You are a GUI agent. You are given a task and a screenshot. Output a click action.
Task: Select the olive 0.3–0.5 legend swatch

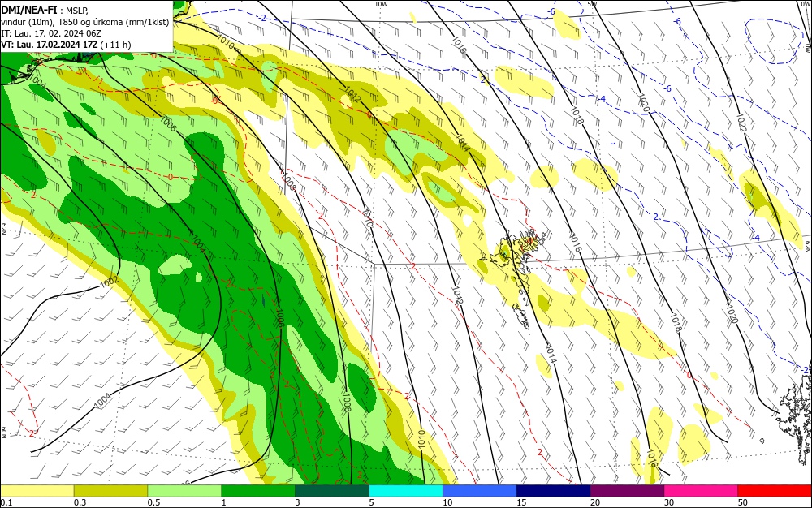click(x=110, y=491)
